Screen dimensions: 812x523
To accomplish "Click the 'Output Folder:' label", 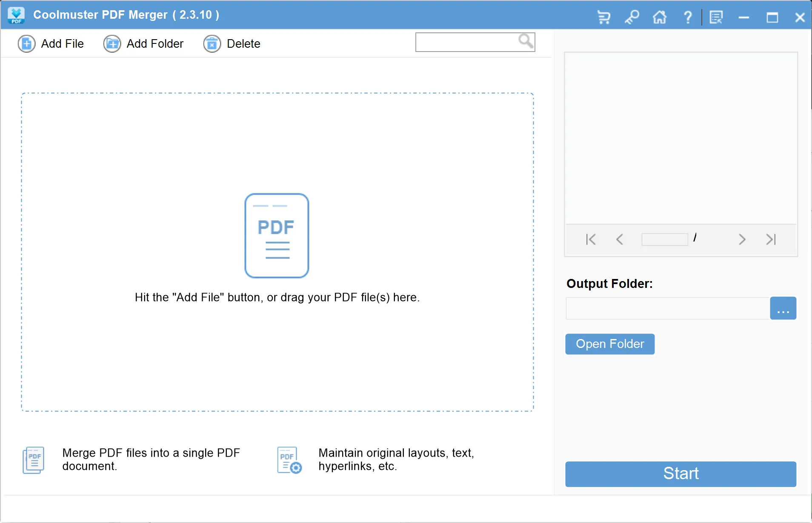I will click(609, 284).
